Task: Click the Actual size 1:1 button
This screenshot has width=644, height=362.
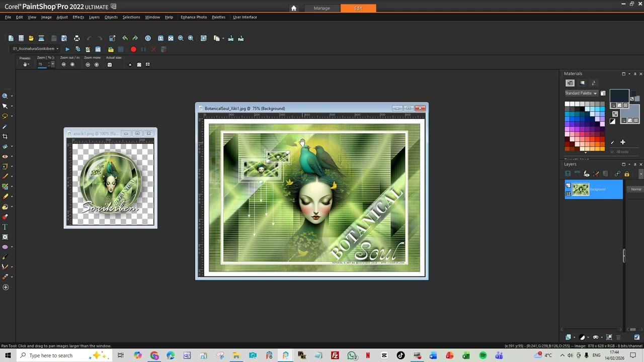Action: pos(109,64)
